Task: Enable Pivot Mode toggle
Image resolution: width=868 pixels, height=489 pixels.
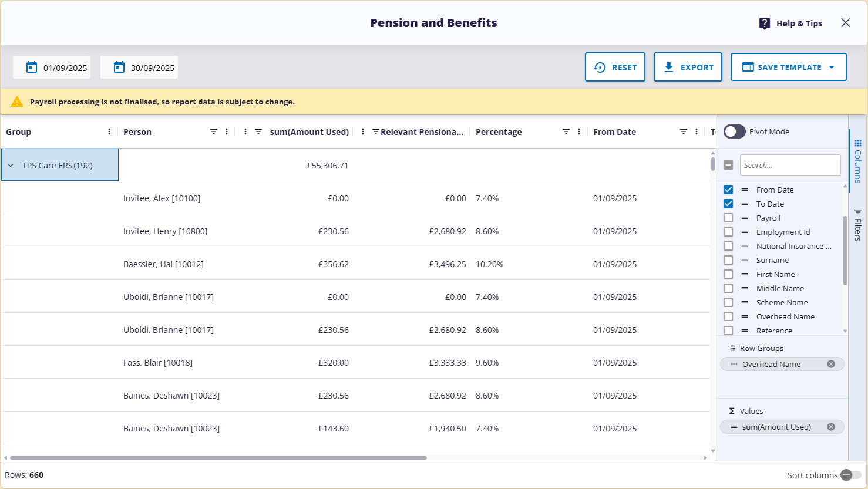Action: [x=734, y=131]
